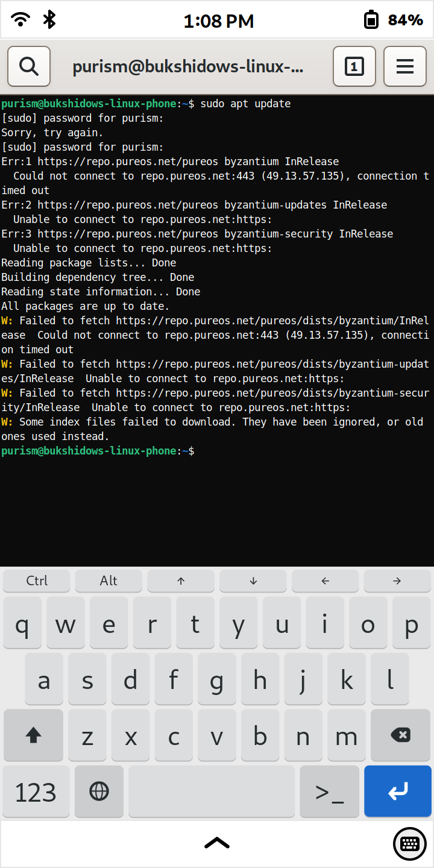Open the hamburger main menu
Viewport: 434px width, 868px height.
[x=405, y=66]
